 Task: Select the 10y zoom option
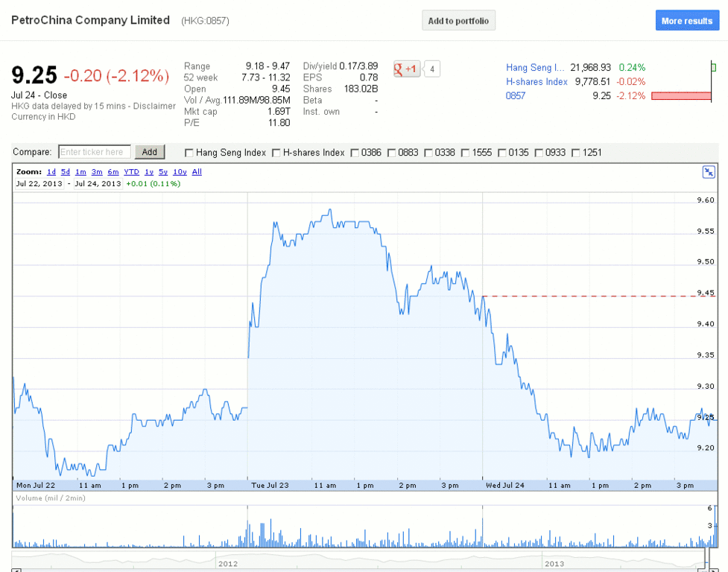(180, 171)
